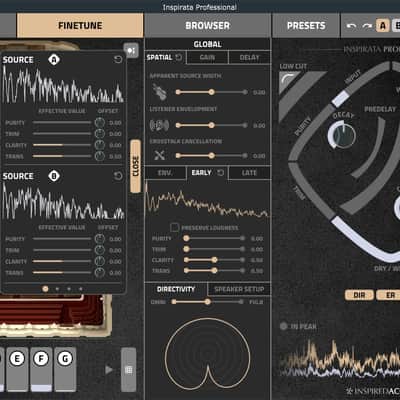Turn Source B PURITY offset knob
400x400 pixels.
[x=100, y=239]
